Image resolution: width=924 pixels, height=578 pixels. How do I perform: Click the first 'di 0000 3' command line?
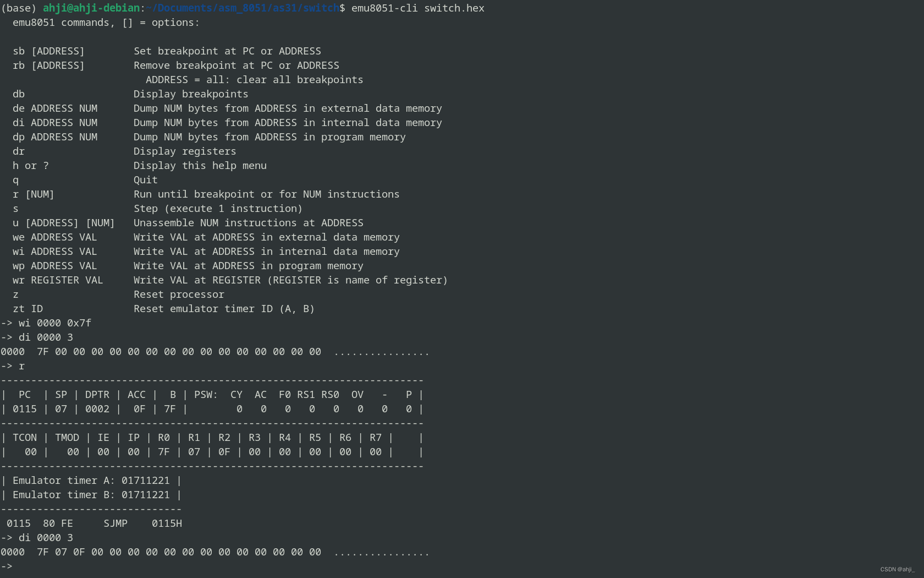46,337
